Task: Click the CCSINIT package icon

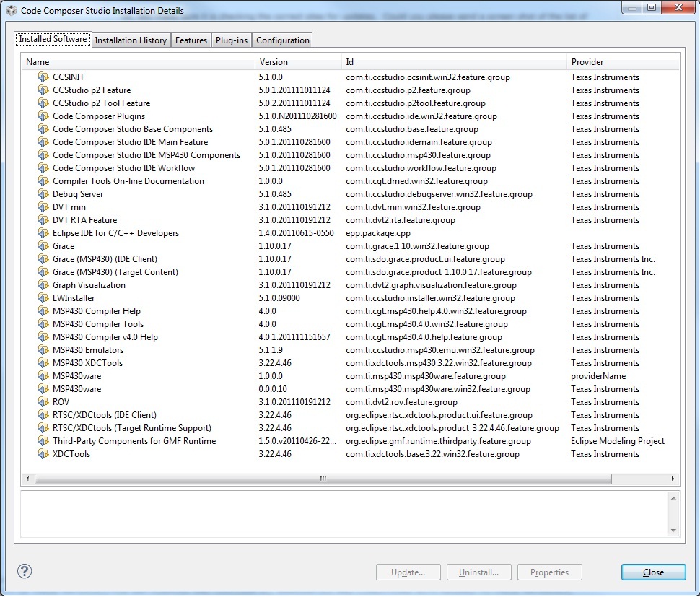Action: [43, 77]
